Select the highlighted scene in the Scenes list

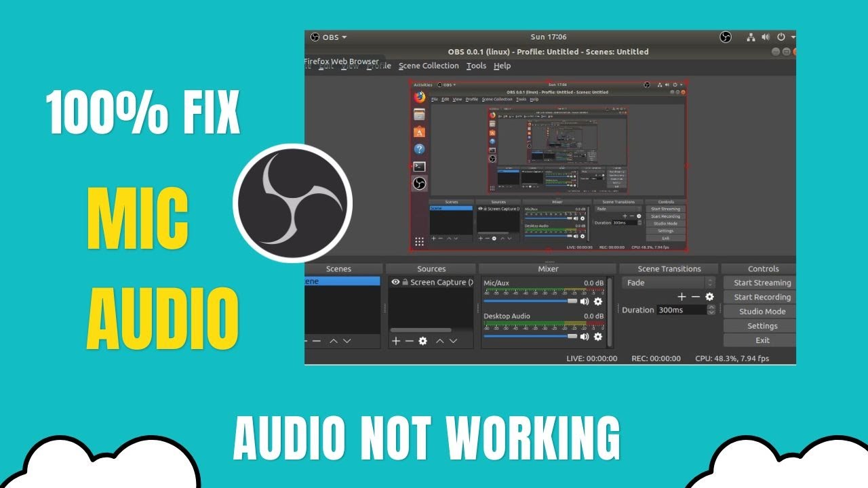(342, 281)
